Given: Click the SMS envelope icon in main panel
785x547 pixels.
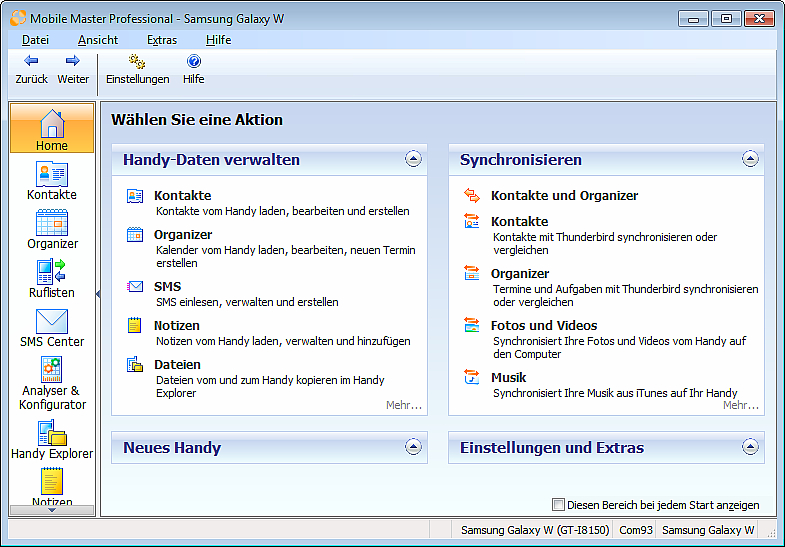Looking at the screenshot, I should click(135, 286).
